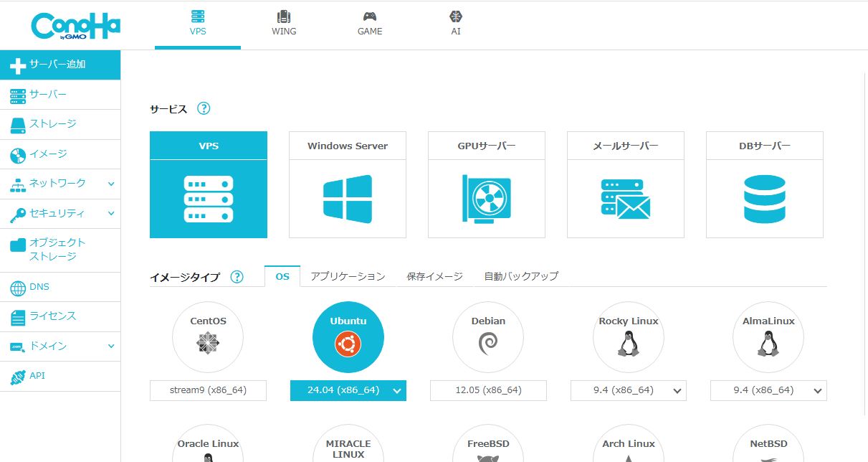The width and height of the screenshot is (868, 462).
Task: Click the CentOS stream9 version field
Action: pos(208,390)
